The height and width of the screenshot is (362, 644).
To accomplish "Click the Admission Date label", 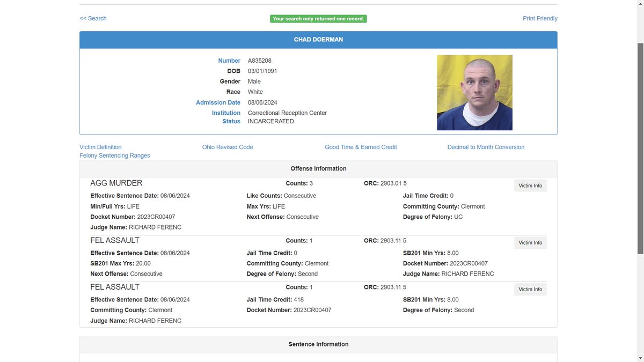I will pos(218,102).
